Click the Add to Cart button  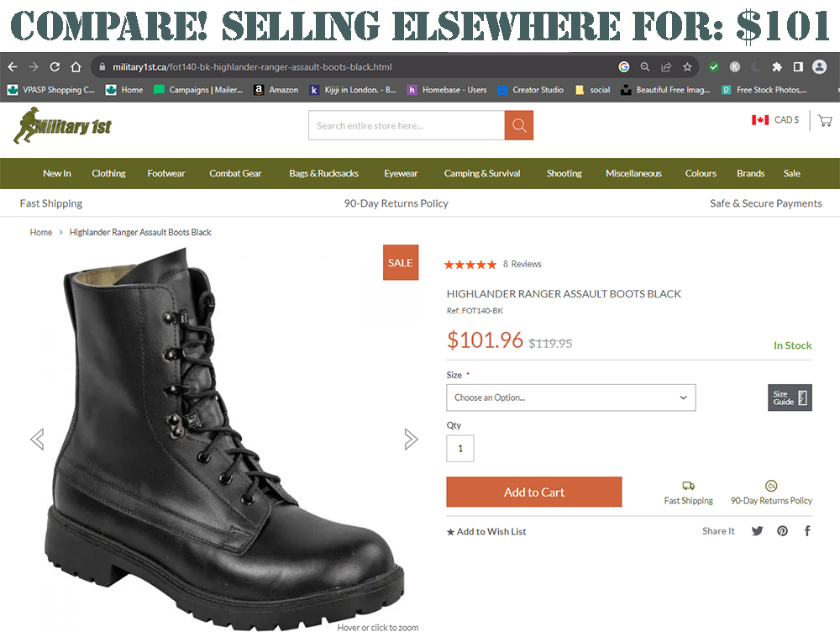coord(533,492)
